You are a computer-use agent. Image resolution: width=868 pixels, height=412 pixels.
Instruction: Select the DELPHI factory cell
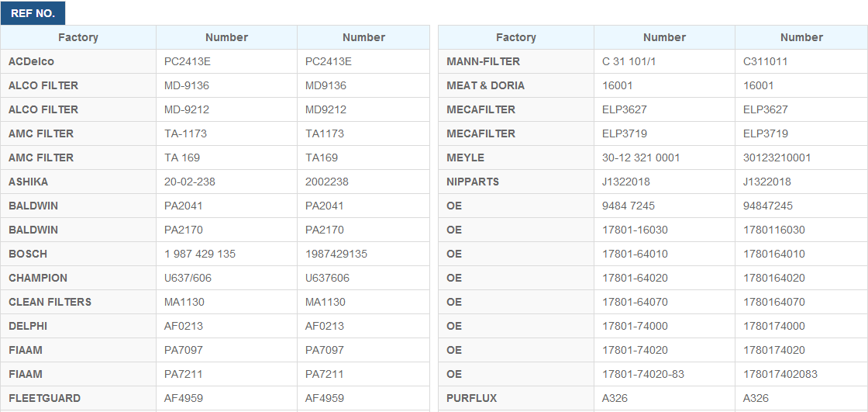[28, 326]
